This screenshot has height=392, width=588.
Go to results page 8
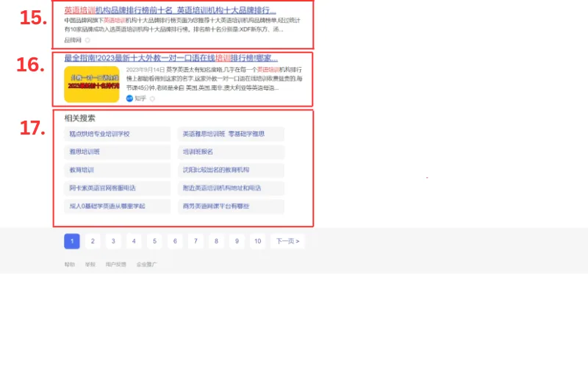(x=216, y=241)
